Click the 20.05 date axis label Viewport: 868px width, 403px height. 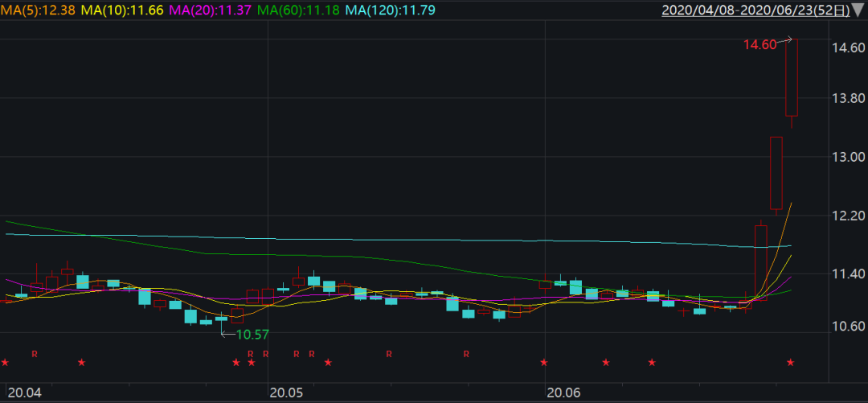pos(286,393)
